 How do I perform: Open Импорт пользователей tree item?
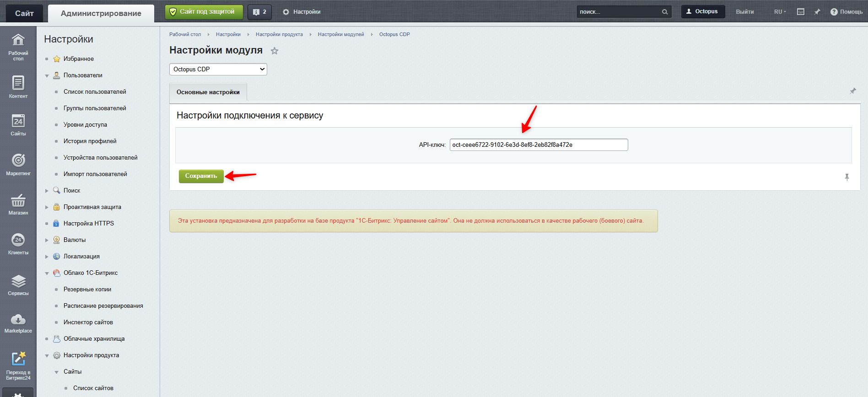(95, 174)
